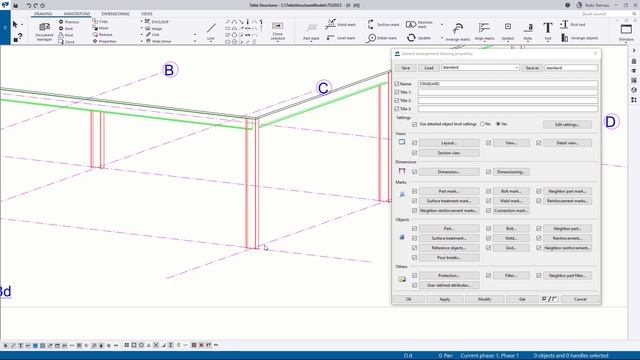Click in the Title 2 input field
Viewport: 640px width, 360px height.
pos(508,100)
